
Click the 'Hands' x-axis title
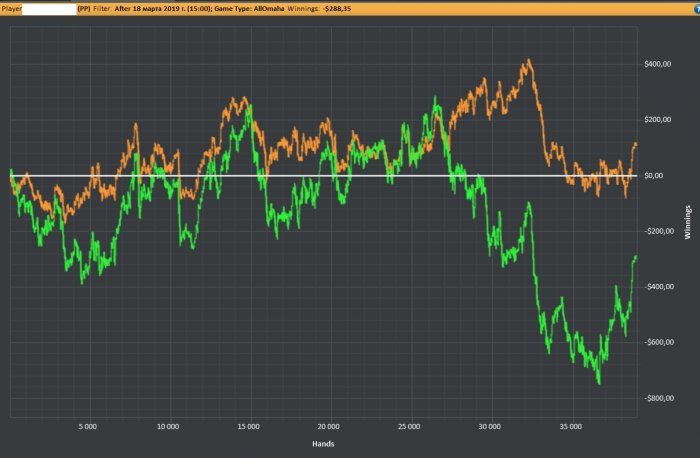tap(323, 444)
